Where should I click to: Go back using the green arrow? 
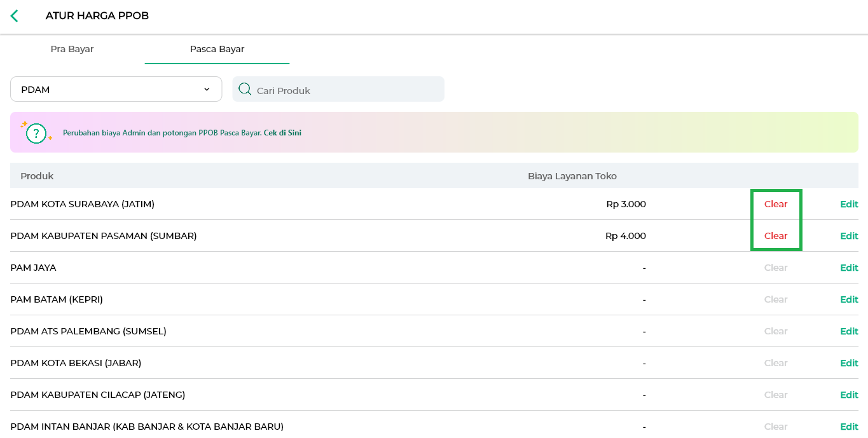[15, 16]
